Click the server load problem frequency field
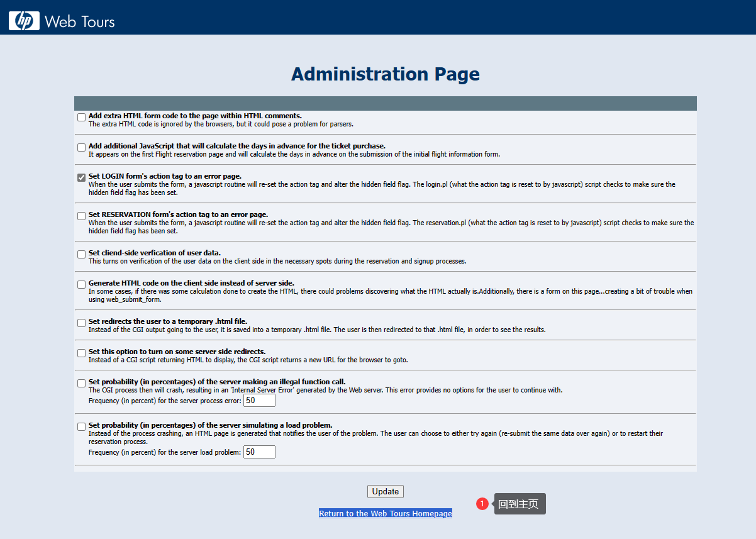This screenshot has width=756, height=539. [x=259, y=452]
